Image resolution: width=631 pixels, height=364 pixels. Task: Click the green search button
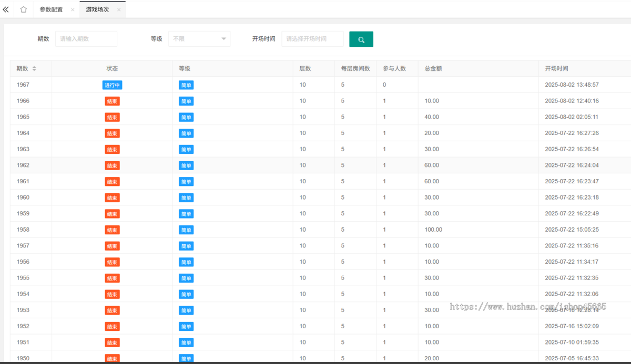click(x=361, y=39)
